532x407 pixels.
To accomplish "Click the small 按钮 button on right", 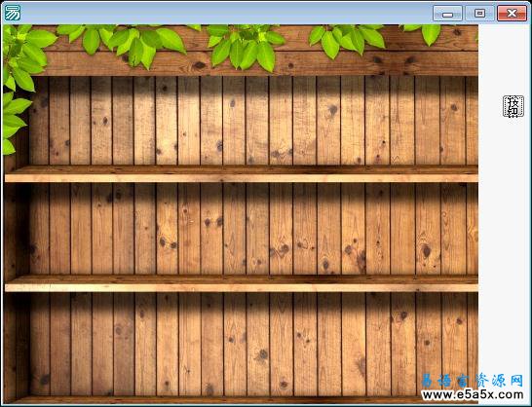I will 513,106.
